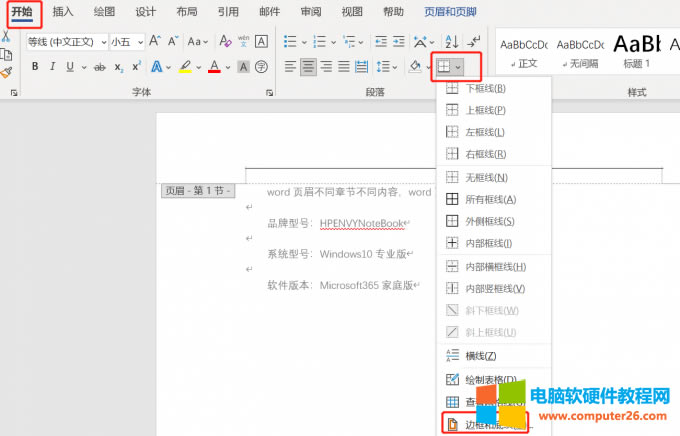Screen dimensions: 680x436
Task: Switch to the 插入 ribbon tab
Action: [63, 12]
